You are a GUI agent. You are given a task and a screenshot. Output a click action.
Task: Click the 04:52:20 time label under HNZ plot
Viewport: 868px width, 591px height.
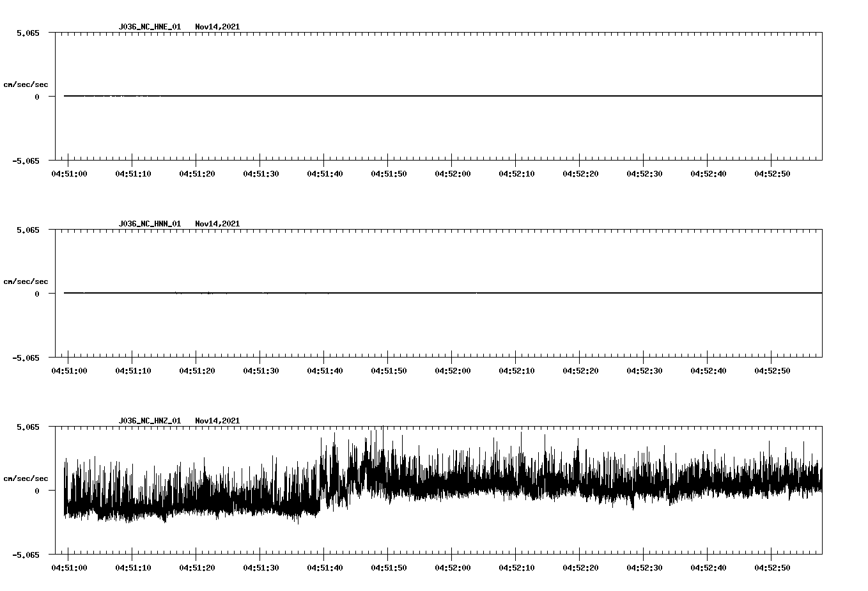click(580, 568)
